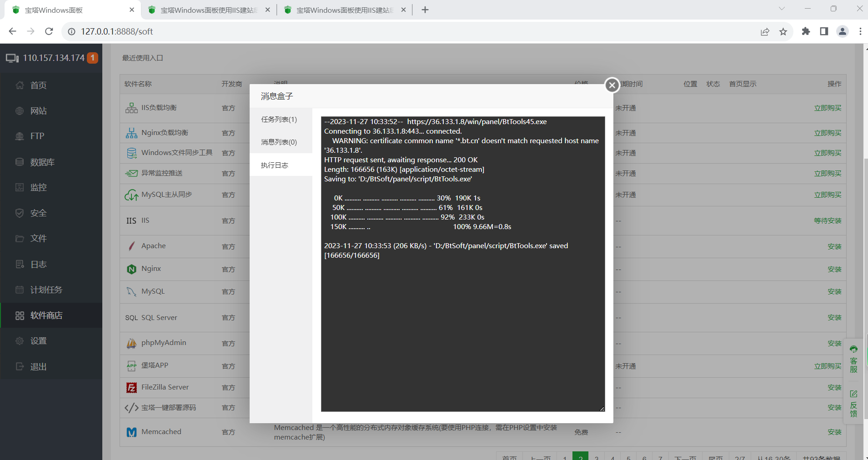Click the 堡塔APP icon

pyautogui.click(x=131, y=365)
